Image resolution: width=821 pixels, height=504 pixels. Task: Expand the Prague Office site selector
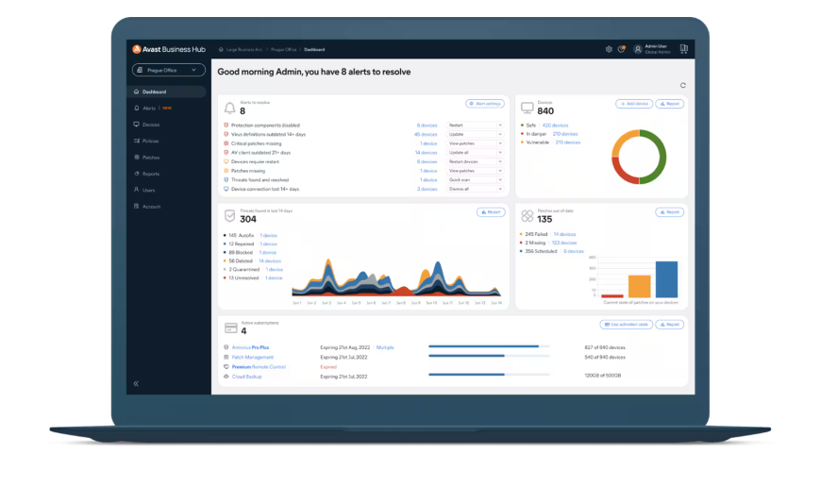[168, 70]
